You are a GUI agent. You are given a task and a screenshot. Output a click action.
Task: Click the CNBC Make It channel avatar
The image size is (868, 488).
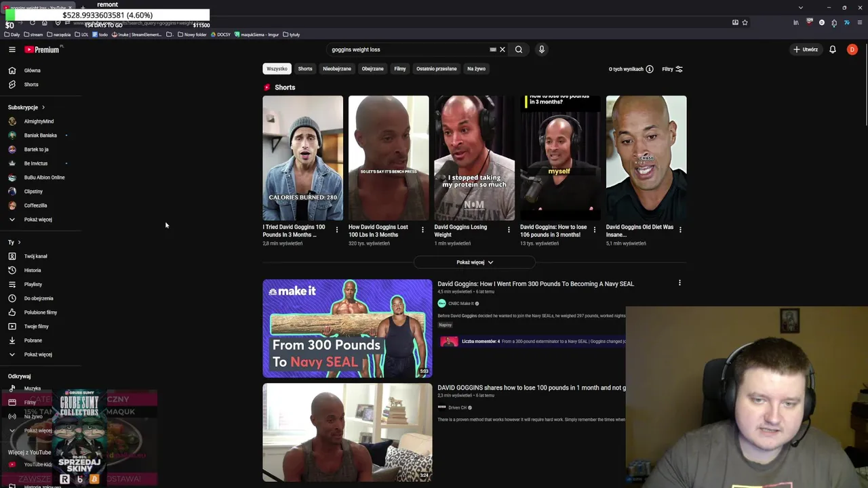tap(441, 304)
